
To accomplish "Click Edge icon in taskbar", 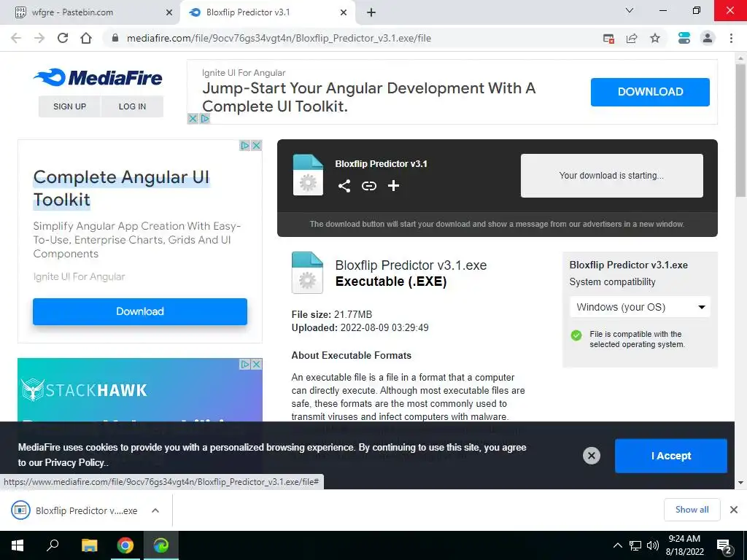I will coord(161,545).
